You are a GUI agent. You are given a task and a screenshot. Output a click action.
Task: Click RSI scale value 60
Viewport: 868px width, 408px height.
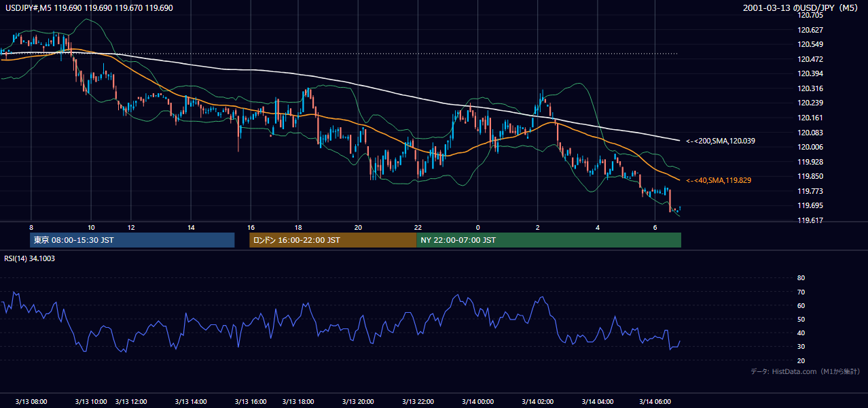click(x=801, y=305)
